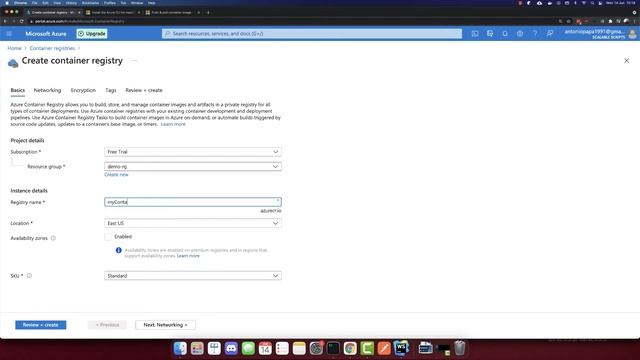Open the Bookmarks menu in macOS menu bar

coord(90,3)
